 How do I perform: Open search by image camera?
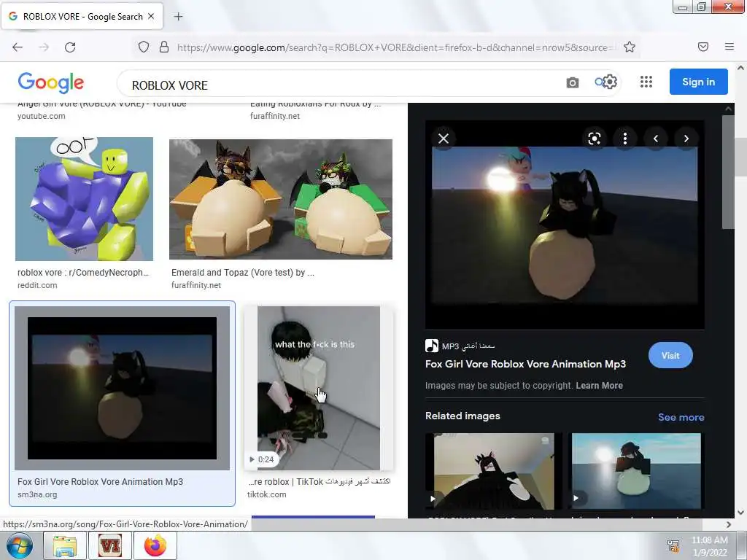tap(572, 83)
